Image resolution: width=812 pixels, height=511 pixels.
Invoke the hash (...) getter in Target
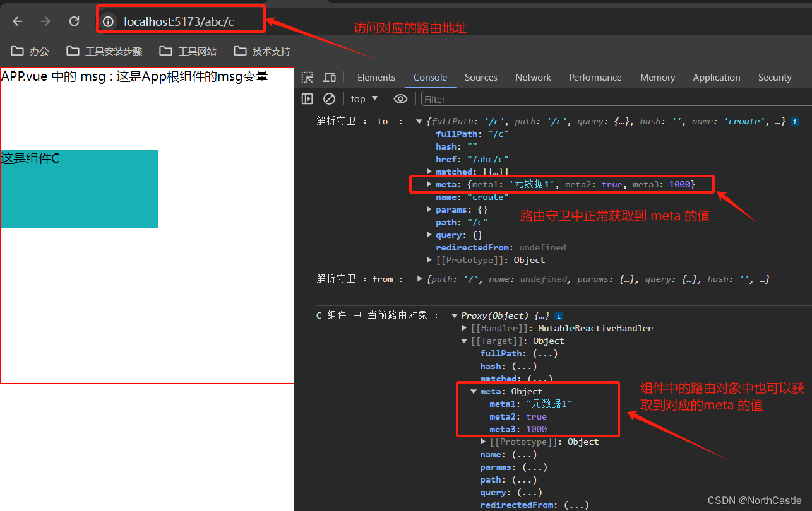[x=524, y=366]
